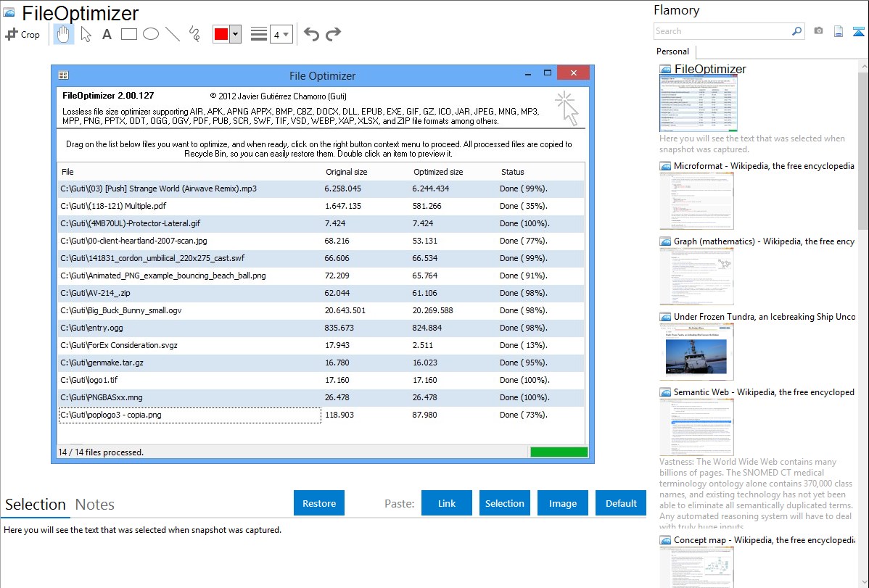The width and height of the screenshot is (869, 588).
Task: Undo the last annotation
Action: pos(311,34)
